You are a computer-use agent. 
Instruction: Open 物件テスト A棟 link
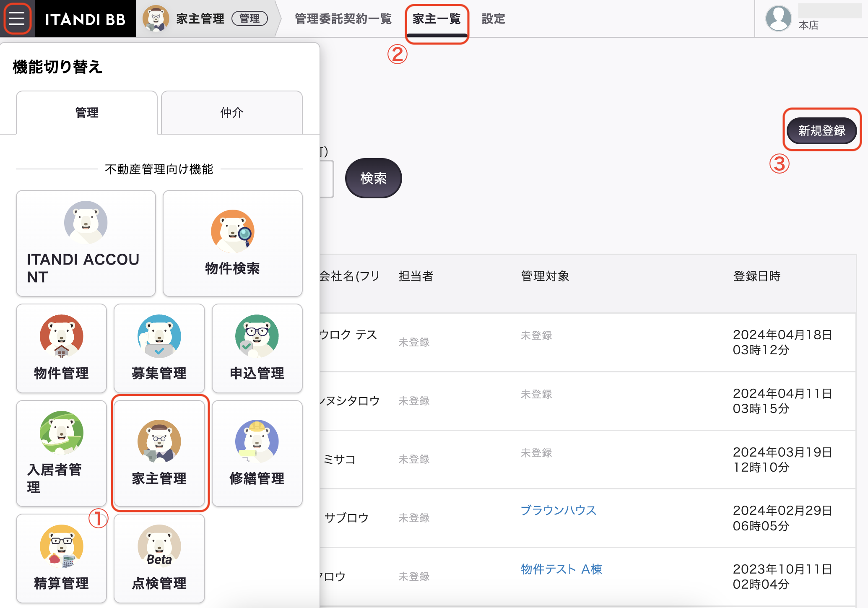561,569
